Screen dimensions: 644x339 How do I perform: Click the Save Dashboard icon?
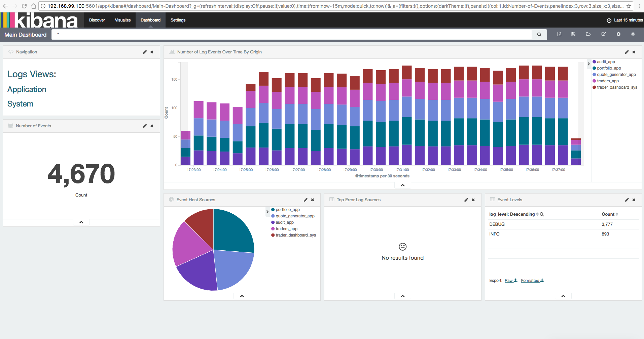573,34
